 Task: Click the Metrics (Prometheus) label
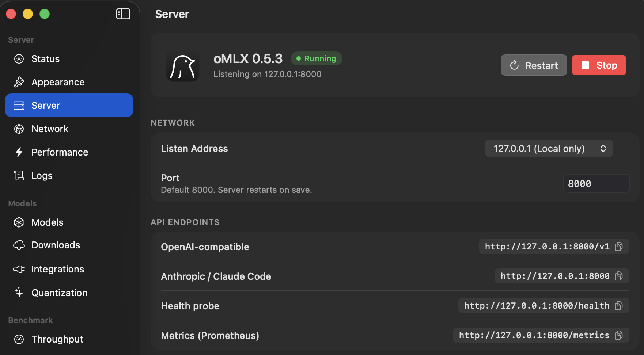210,336
